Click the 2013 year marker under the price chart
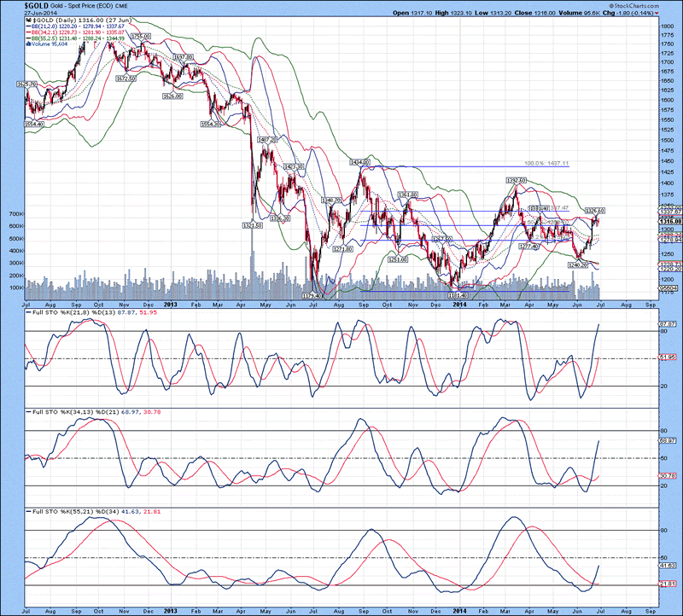Image resolution: width=683 pixels, height=616 pixels. tap(171, 301)
